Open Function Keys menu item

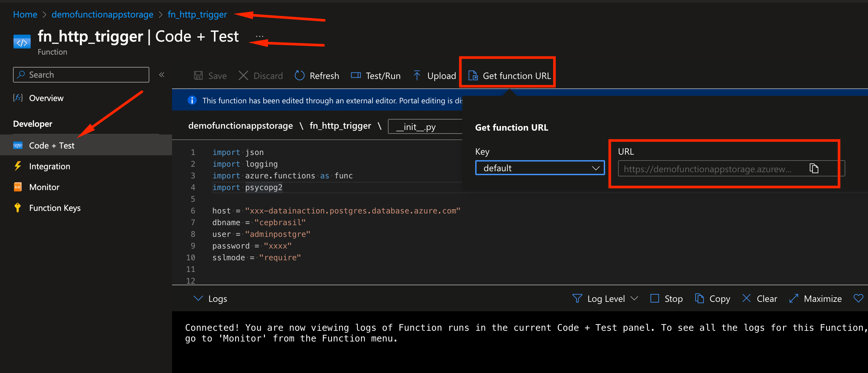pyautogui.click(x=55, y=208)
